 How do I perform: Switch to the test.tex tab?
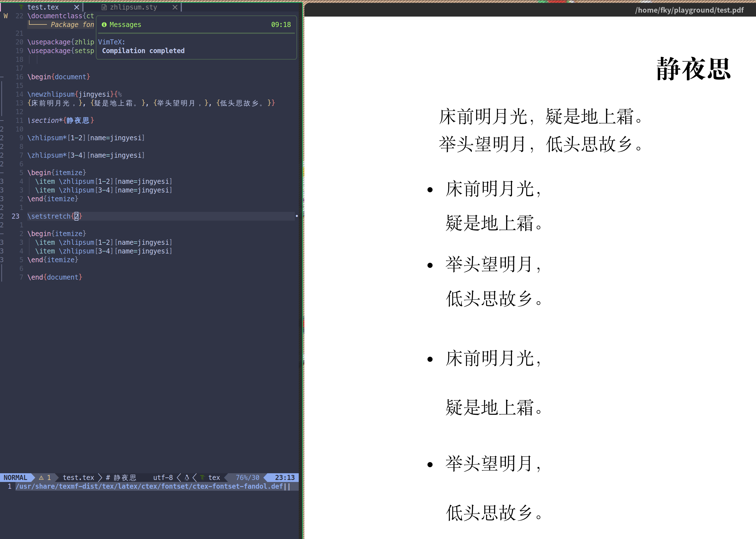pyautogui.click(x=43, y=7)
